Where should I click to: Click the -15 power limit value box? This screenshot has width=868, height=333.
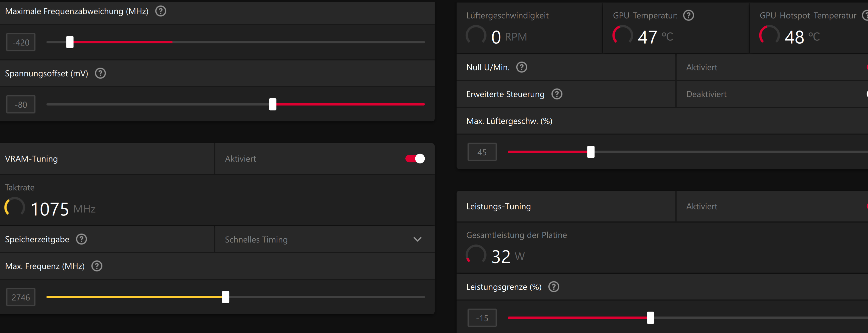tap(482, 318)
